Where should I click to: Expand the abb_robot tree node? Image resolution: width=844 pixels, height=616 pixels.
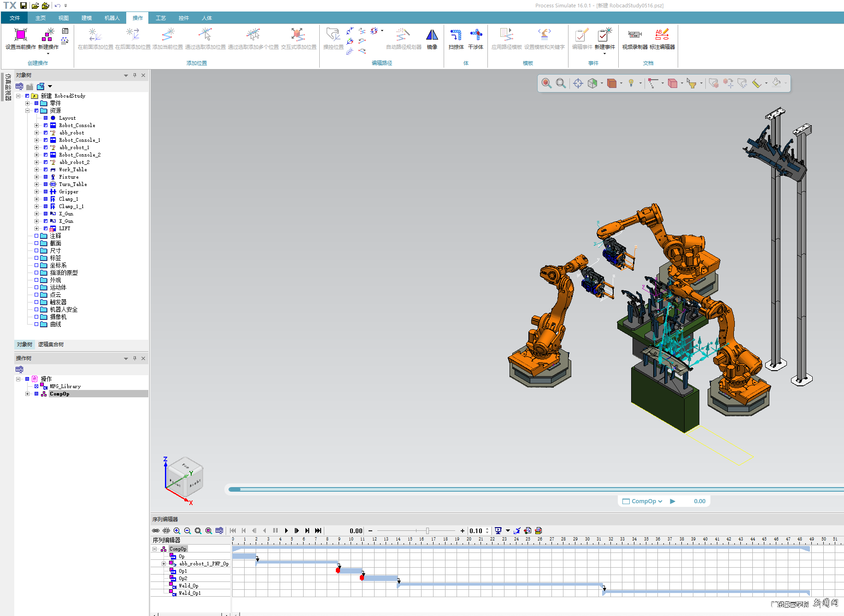(x=37, y=133)
